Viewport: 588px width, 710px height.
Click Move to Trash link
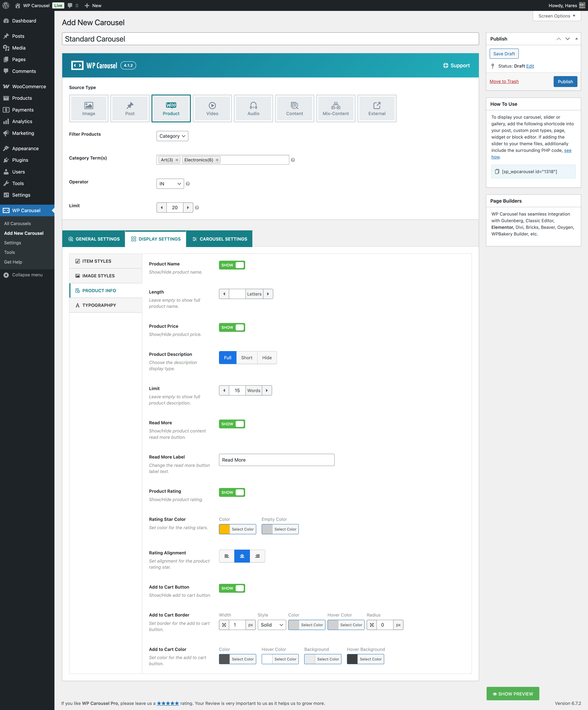tap(504, 82)
